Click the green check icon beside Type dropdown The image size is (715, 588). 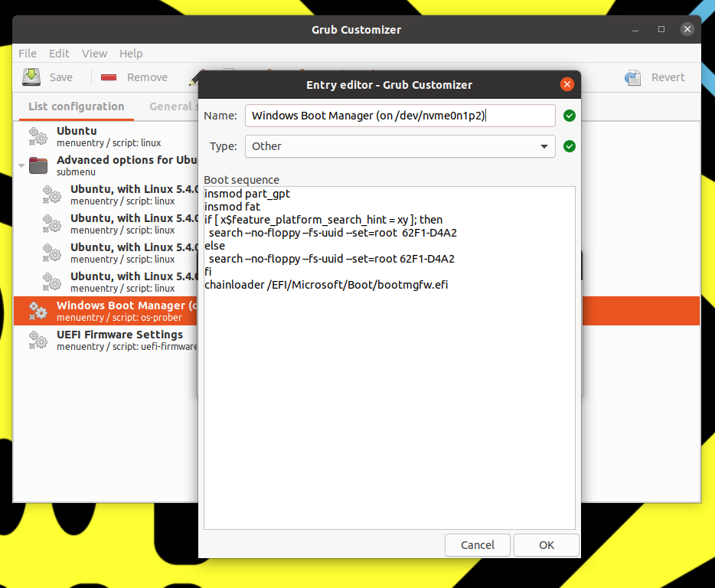[569, 146]
